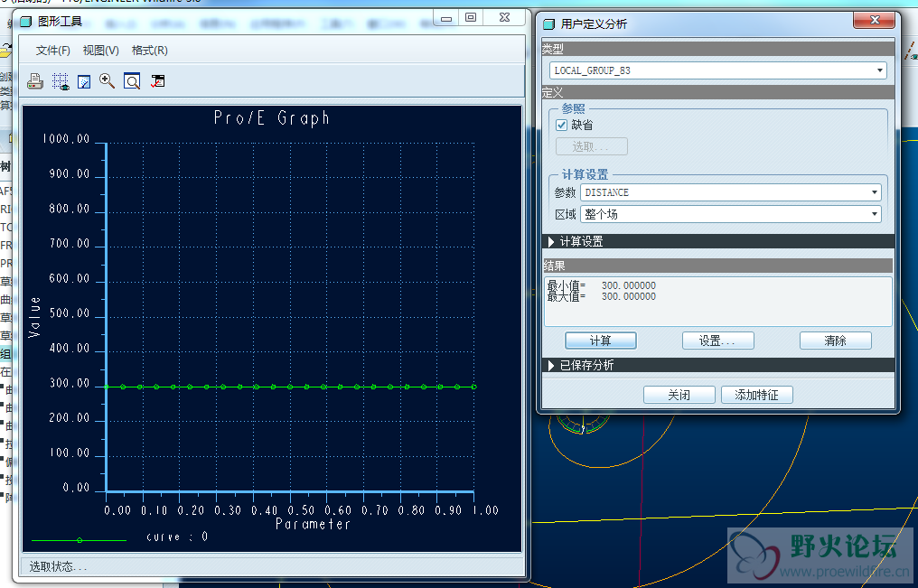Click the green curve legend marker
The image size is (918, 588).
point(79,540)
